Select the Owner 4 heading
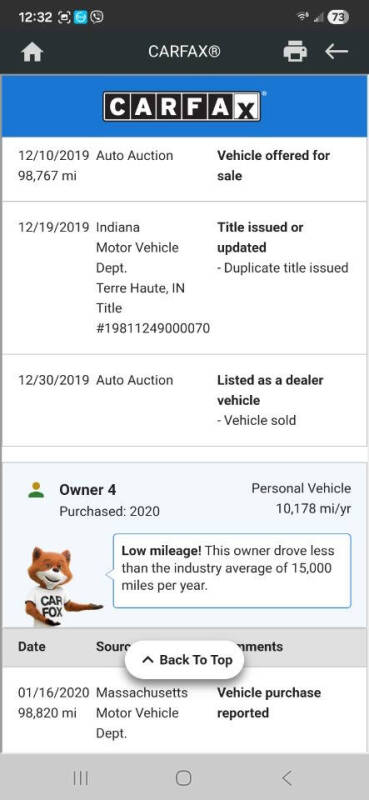Screen dimensions: 369x800 click(x=88, y=490)
